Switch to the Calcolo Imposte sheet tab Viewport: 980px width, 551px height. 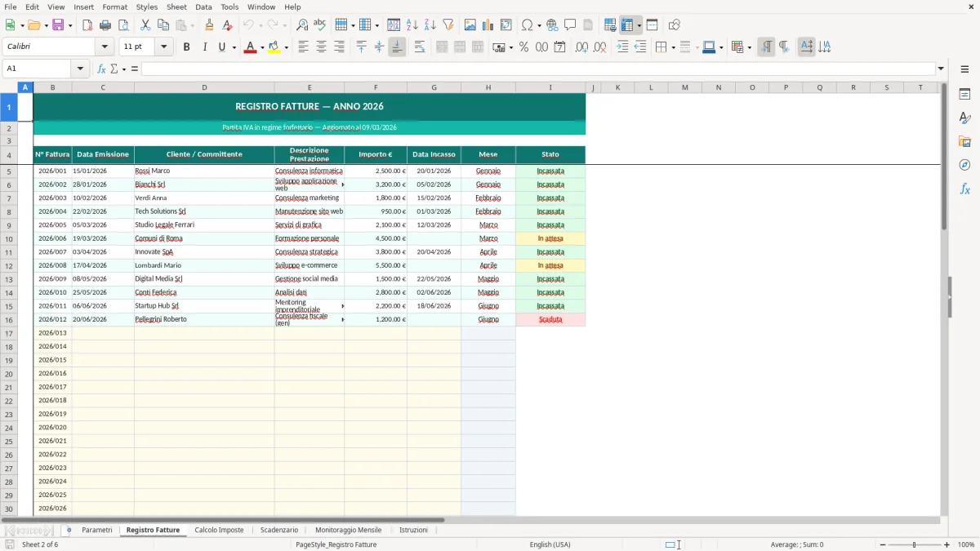219,530
